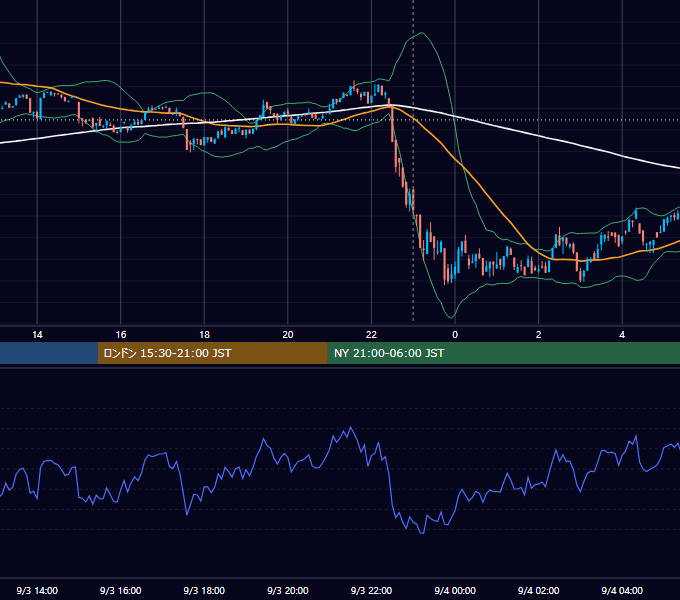680x600 pixels.
Task: Click the London 15:30-21:00 JST session bar
Action: pyautogui.click(x=212, y=353)
